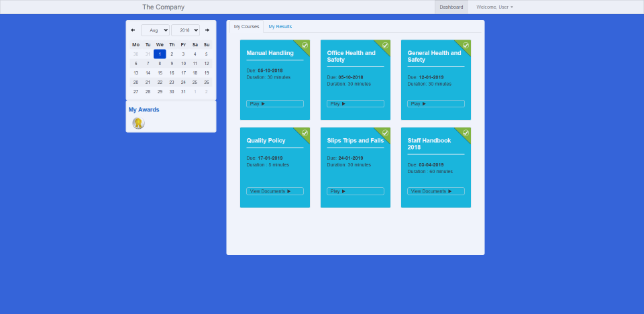The width and height of the screenshot is (644, 314).
Task: Click the Sa weekday column header
Action: point(195,44)
